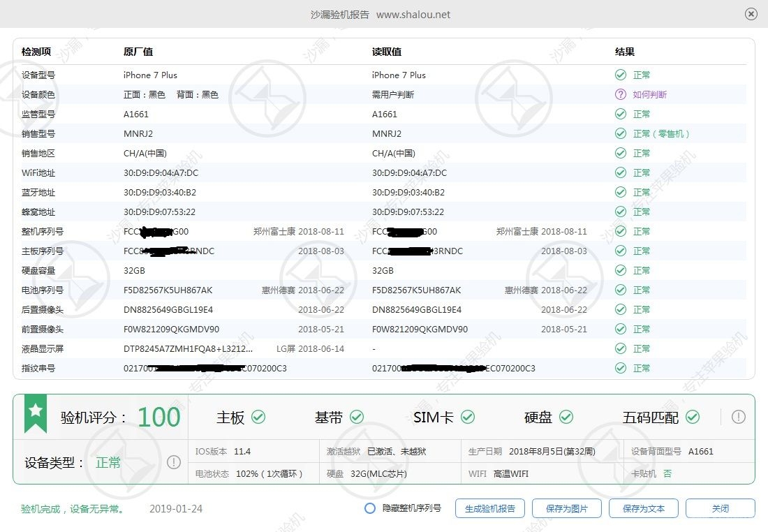Image resolution: width=768 pixels, height=532 pixels.
Task: Select the read Bluetooth address 30:D9:D9:03:40:B2
Action: (408, 193)
